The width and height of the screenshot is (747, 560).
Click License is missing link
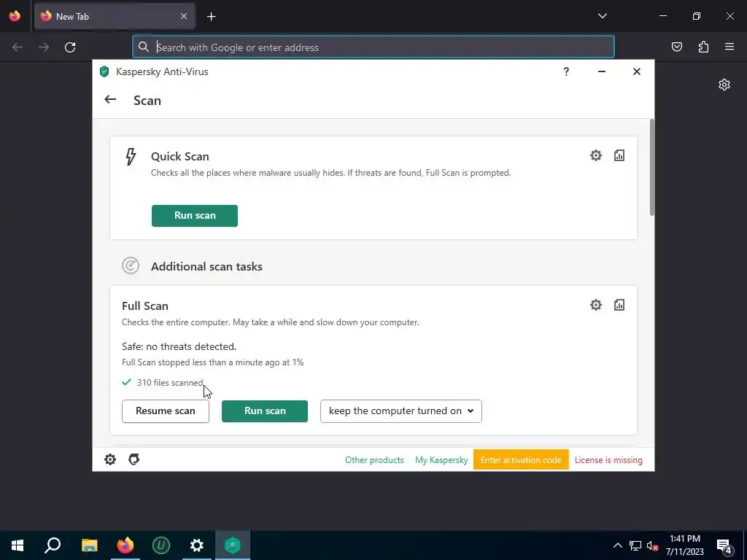pos(608,460)
